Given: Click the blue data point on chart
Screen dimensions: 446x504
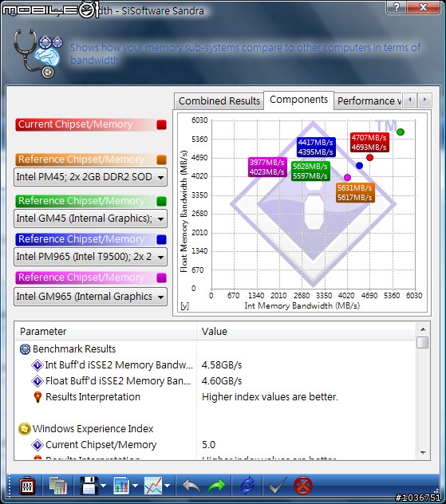Looking at the screenshot, I should coord(360,166).
